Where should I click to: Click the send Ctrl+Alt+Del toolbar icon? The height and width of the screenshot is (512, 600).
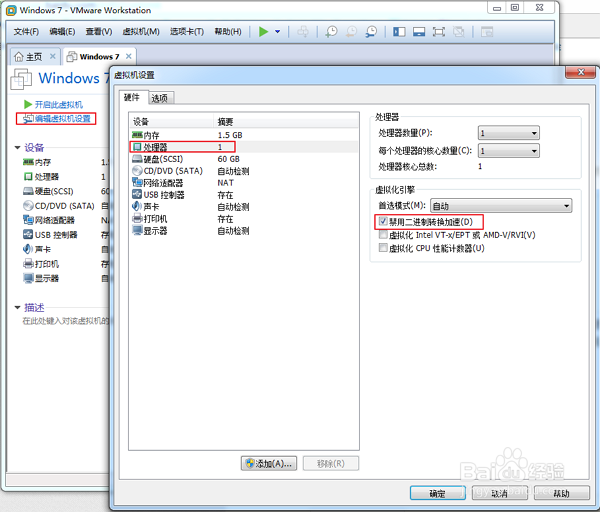coord(303,32)
